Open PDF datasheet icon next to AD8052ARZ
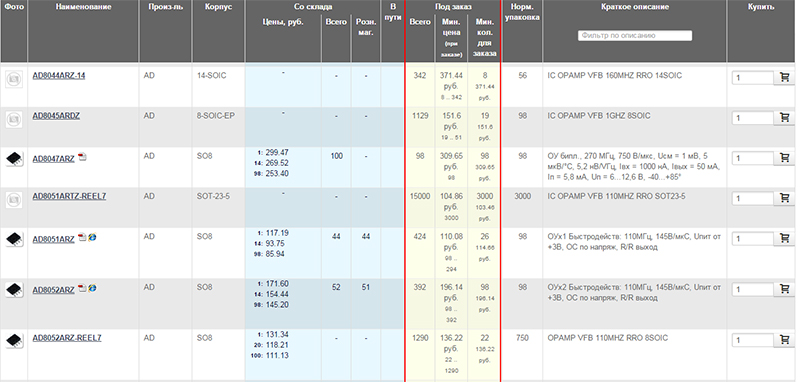 point(82,289)
